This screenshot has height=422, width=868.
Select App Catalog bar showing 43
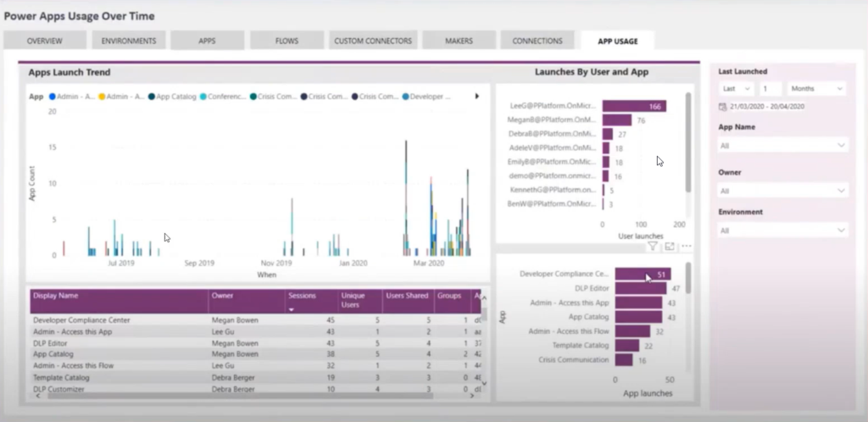coord(638,317)
